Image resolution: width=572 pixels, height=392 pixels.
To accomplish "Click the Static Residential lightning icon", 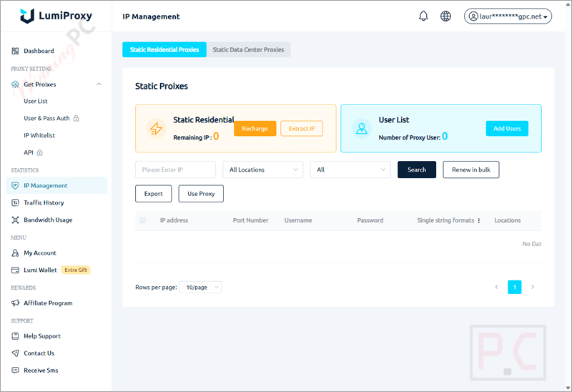I will [x=156, y=129].
